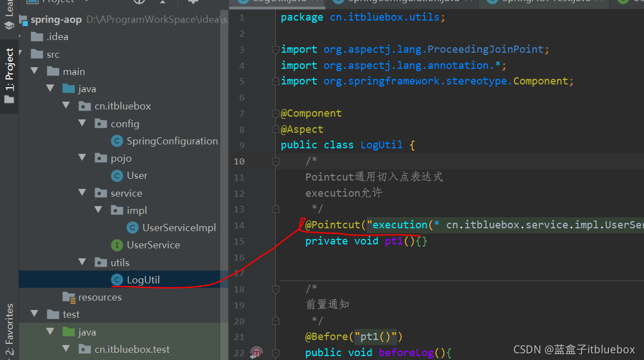Click the pt1 method name on line 15
The height and width of the screenshot is (360, 644).
(394, 241)
